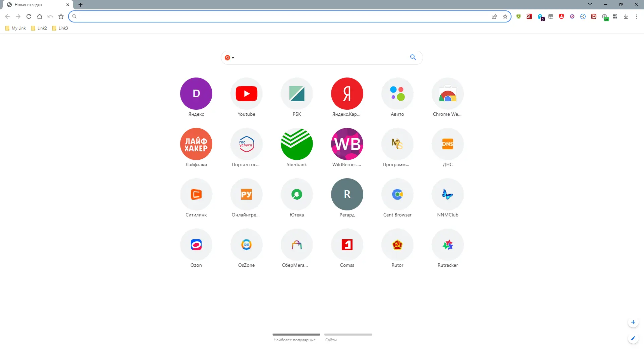Bookmark this page using the omnibox star

coord(505,16)
